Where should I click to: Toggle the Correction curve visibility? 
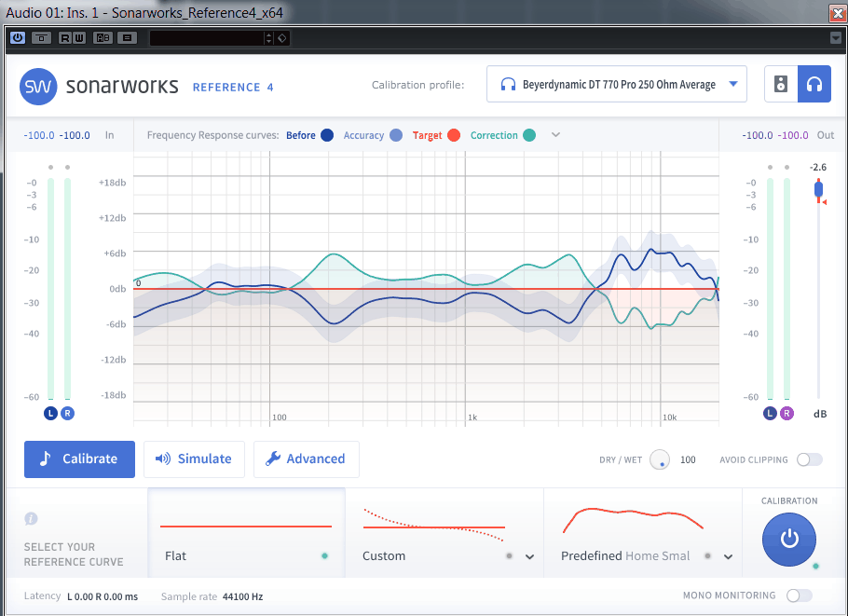pos(529,135)
